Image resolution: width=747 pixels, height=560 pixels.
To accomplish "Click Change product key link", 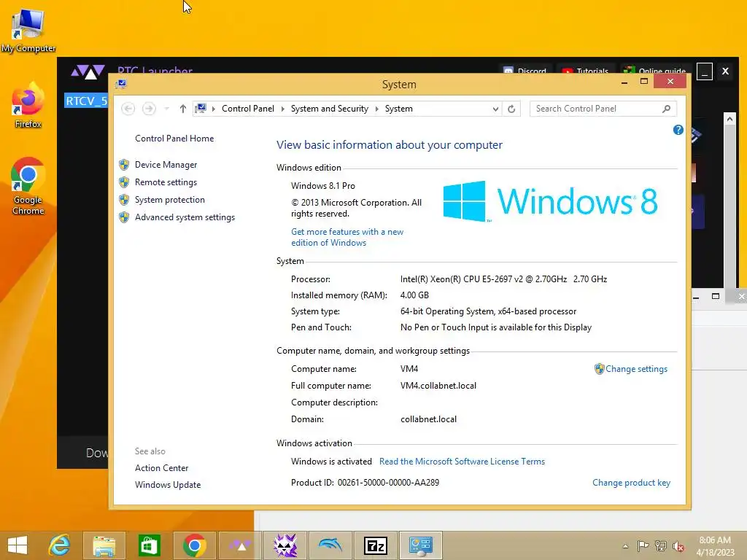I will click(x=631, y=483).
